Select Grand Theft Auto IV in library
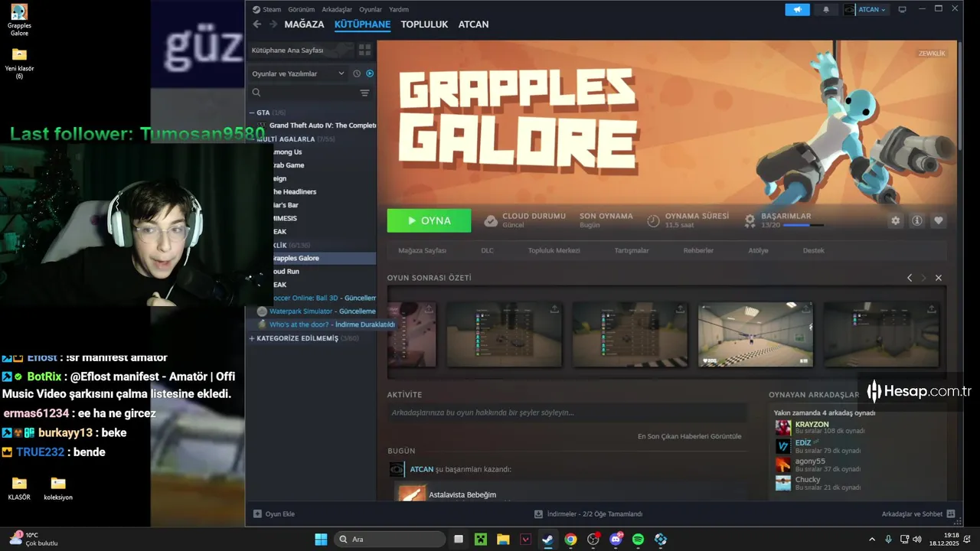The image size is (980, 551). (x=322, y=126)
